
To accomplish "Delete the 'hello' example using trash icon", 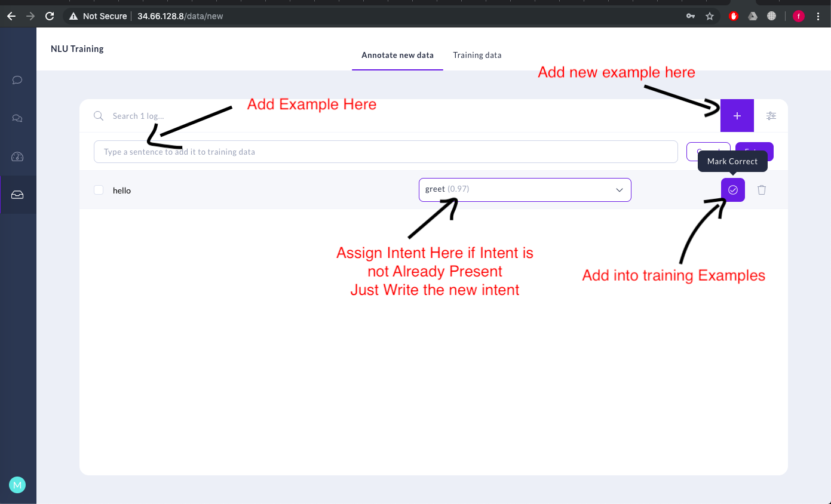I will 761,190.
